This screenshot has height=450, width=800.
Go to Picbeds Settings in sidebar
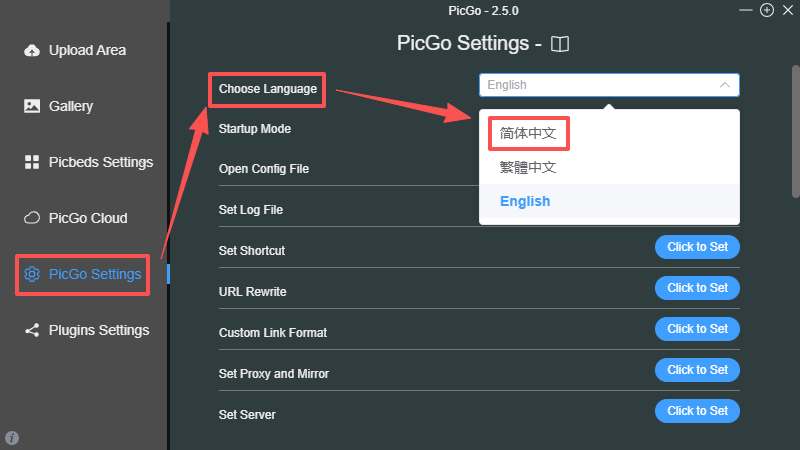tap(100, 162)
